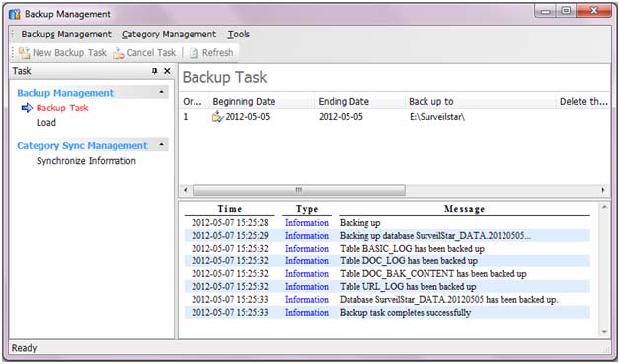Click the Delete th... column header
This screenshot has height=364, width=620.
pos(583,102)
